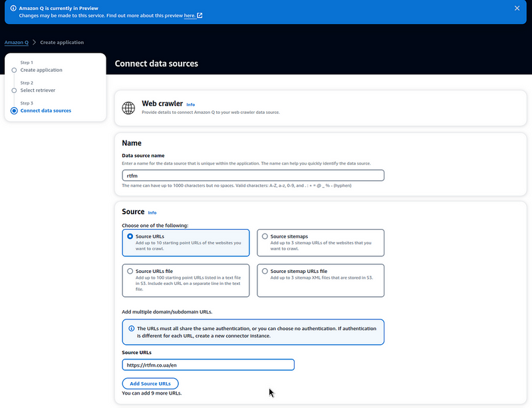The width and height of the screenshot is (532, 408).
Task: Click the info icon in authentication notice
Action: click(131, 329)
